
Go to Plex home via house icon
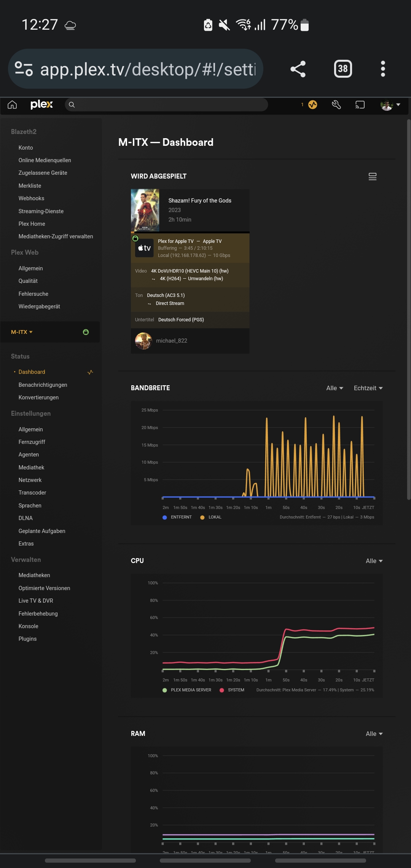click(x=12, y=105)
